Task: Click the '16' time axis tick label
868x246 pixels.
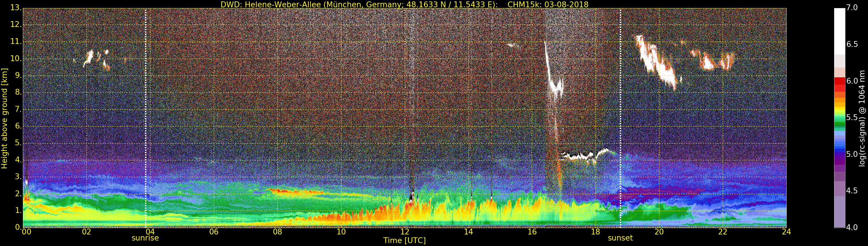Action: (x=532, y=232)
